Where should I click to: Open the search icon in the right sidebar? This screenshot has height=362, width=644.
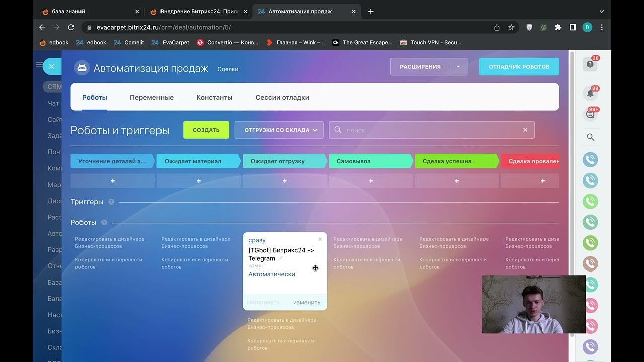click(591, 137)
